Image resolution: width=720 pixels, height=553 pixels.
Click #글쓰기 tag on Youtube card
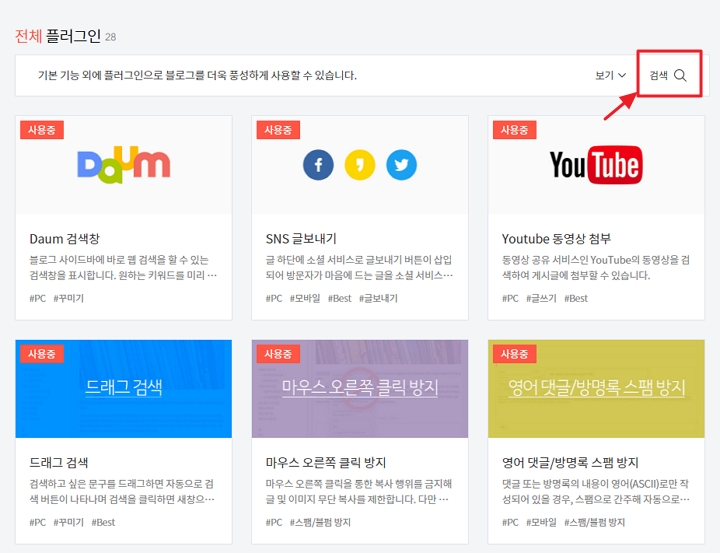[541, 299]
